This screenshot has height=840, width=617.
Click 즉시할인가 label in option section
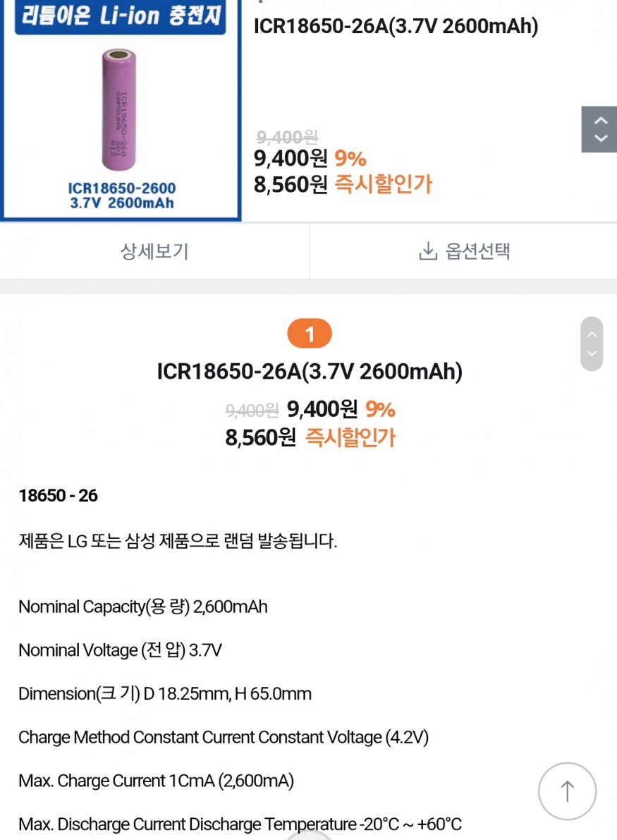coord(350,438)
